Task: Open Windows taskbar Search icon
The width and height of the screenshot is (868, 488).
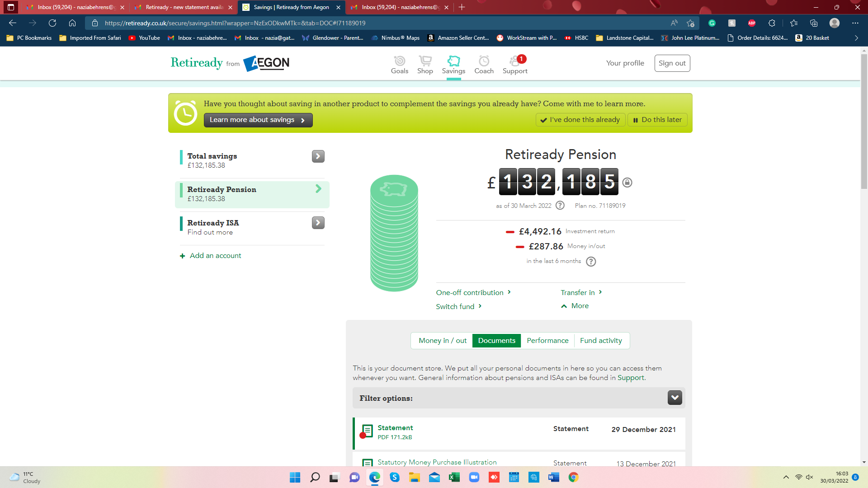Action: [315, 477]
